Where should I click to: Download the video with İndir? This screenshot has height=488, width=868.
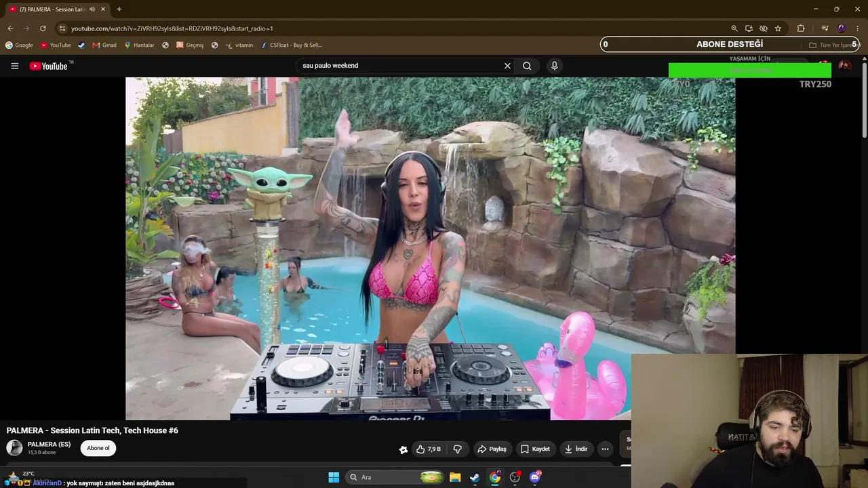click(x=576, y=449)
